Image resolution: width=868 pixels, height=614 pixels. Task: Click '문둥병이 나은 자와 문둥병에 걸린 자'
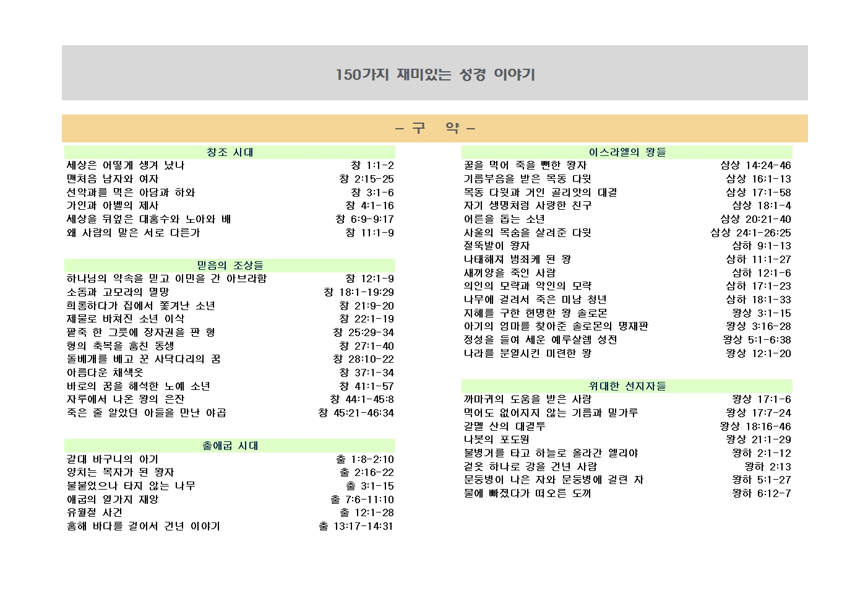pos(554,480)
